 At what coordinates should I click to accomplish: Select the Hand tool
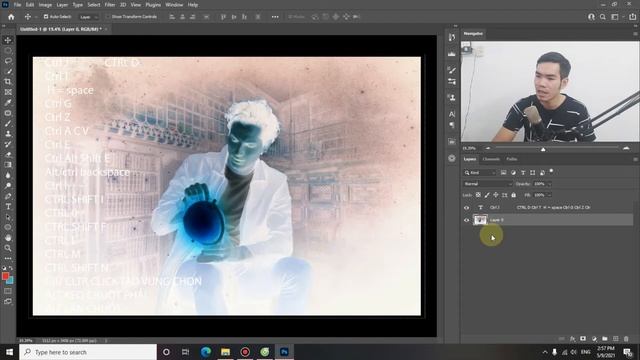(8, 238)
